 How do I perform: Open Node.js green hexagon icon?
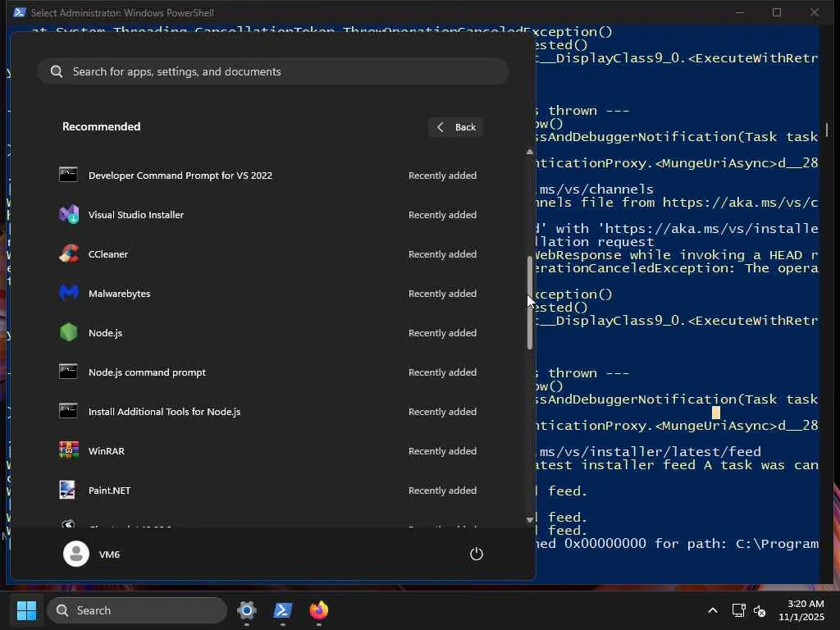pyautogui.click(x=68, y=333)
